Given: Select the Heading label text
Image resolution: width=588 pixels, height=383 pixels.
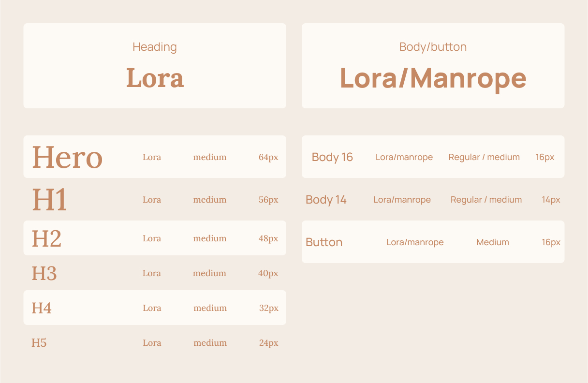Looking at the screenshot, I should point(155,47).
